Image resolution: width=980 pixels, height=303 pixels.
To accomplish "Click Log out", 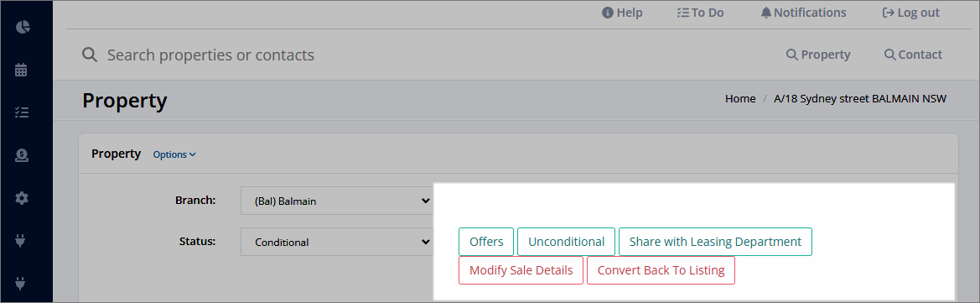I will pos(910,13).
